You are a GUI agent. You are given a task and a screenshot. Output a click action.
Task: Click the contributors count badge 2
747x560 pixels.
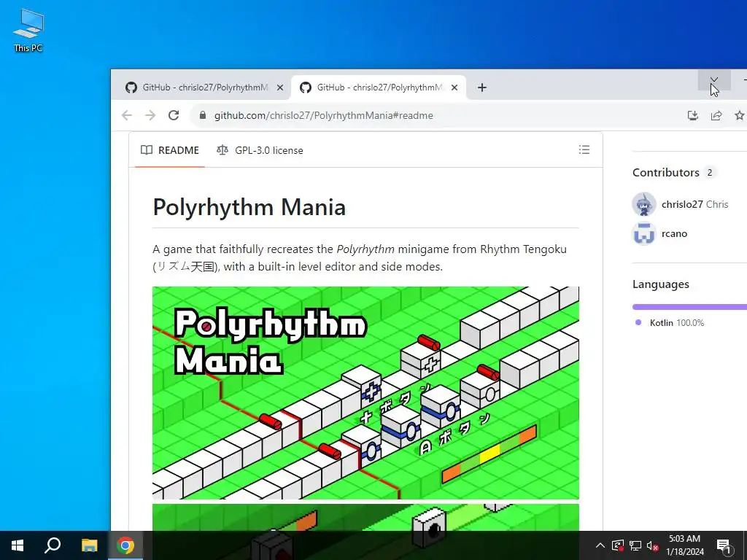710,172
